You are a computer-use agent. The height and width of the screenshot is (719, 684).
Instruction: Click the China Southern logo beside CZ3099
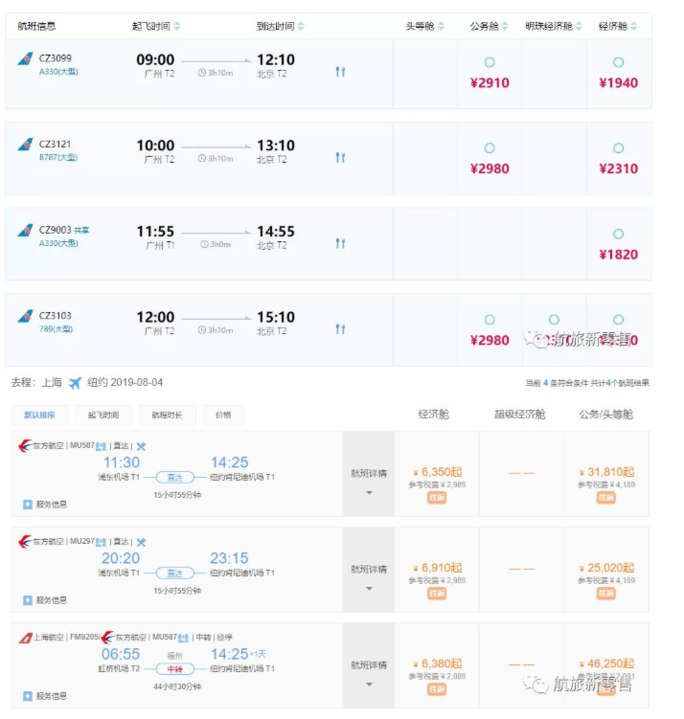(25, 60)
